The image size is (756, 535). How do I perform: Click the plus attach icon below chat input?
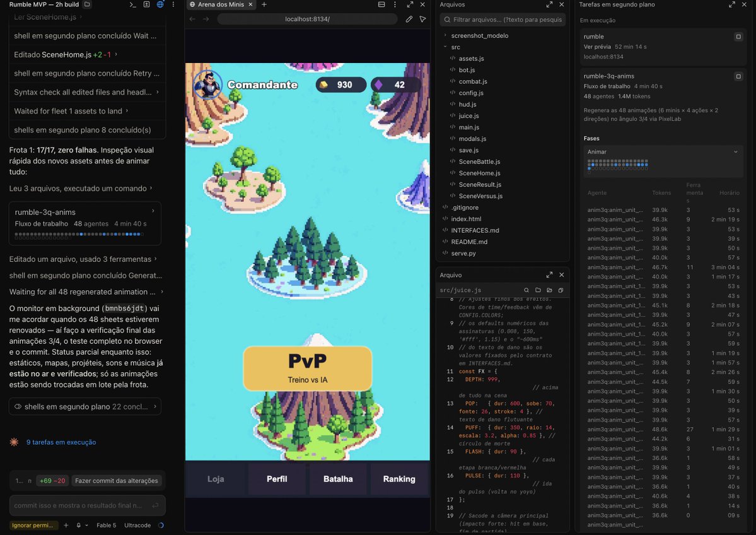click(x=66, y=526)
